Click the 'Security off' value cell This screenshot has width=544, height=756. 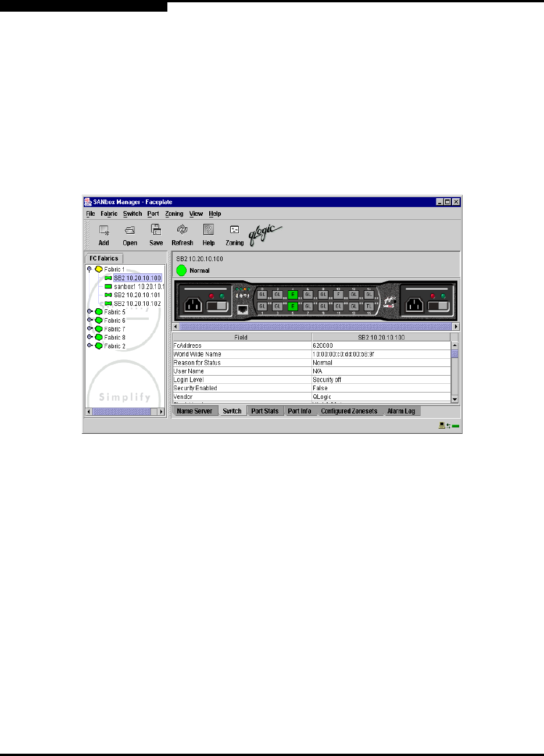pos(382,379)
